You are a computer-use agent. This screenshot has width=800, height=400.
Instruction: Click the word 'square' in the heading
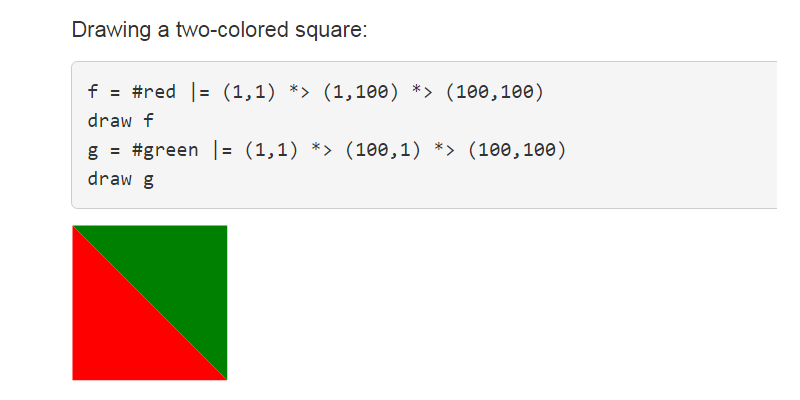[x=330, y=30]
